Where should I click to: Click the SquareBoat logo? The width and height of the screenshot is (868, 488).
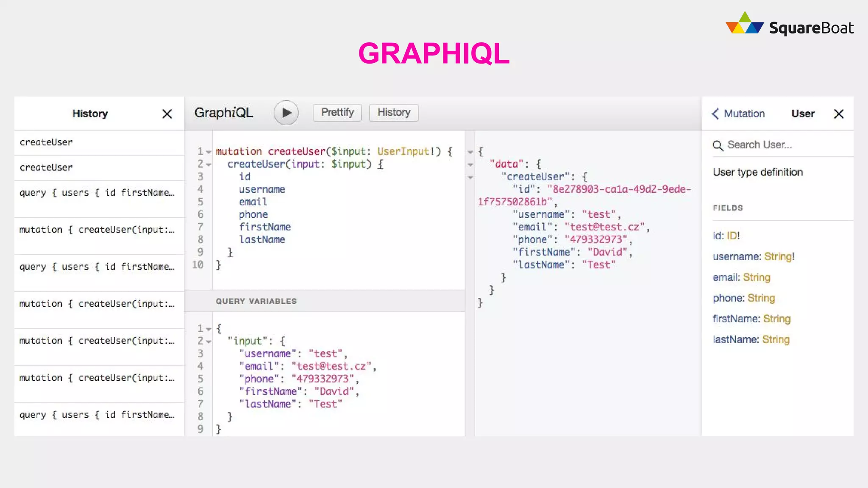click(x=790, y=24)
